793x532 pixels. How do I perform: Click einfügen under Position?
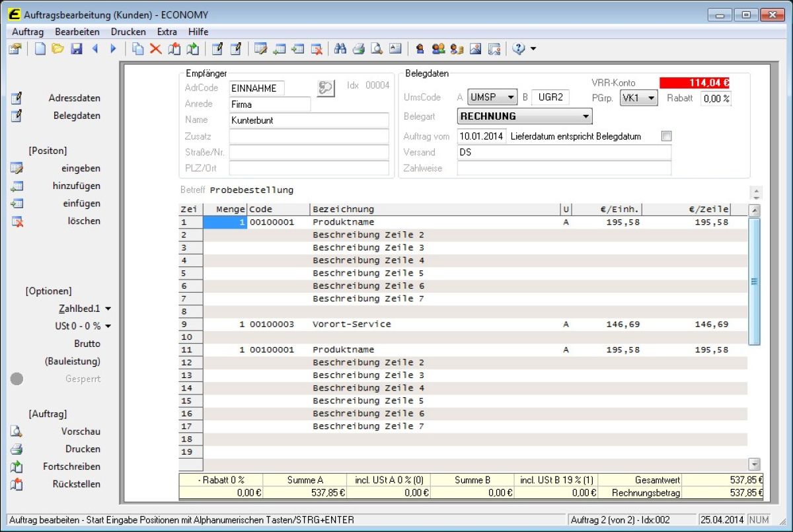(83, 204)
